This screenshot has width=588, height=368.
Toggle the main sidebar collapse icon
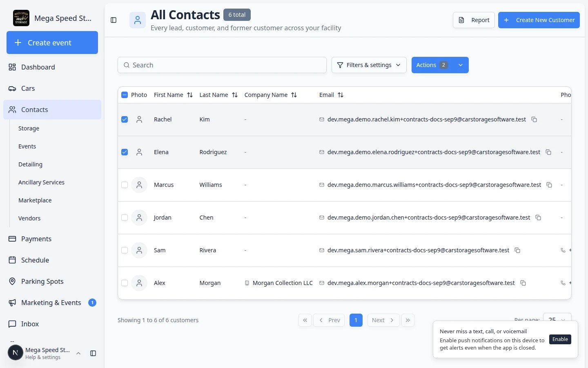pyautogui.click(x=114, y=20)
